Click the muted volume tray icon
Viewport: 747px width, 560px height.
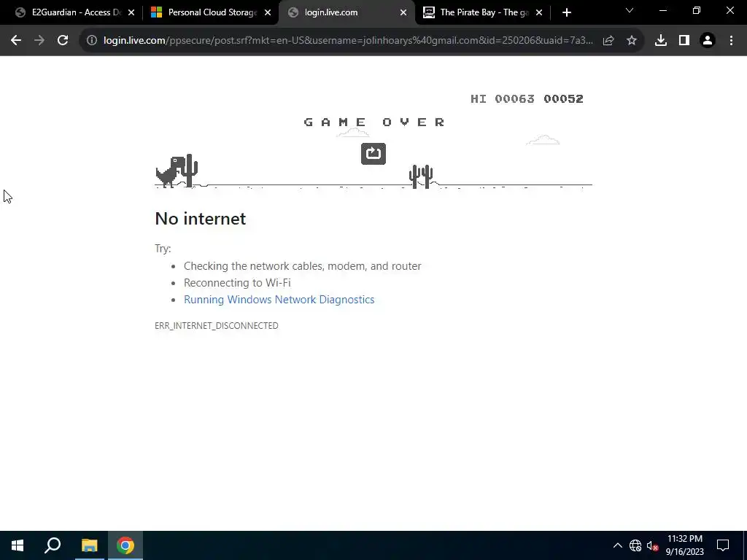652,545
